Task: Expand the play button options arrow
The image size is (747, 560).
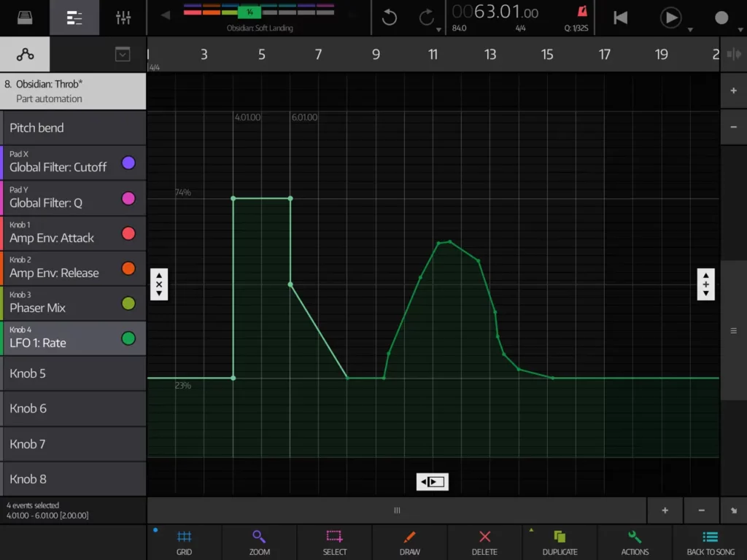Action: coord(690,30)
